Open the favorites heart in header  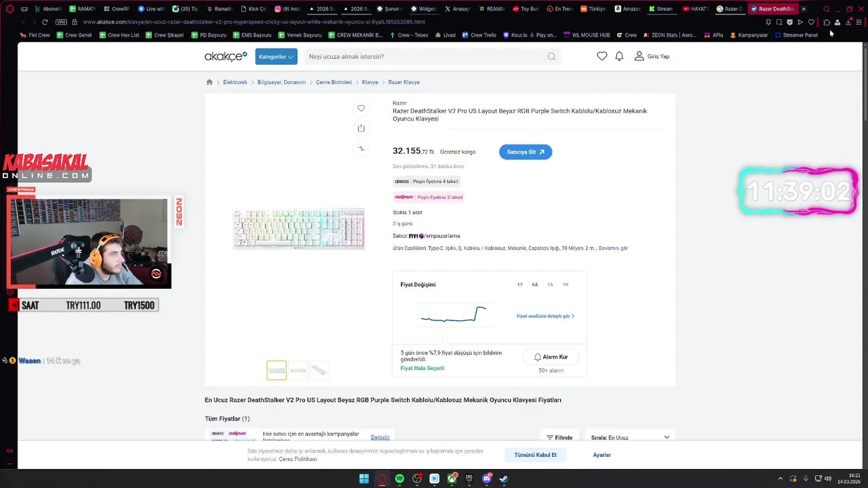[x=602, y=56]
